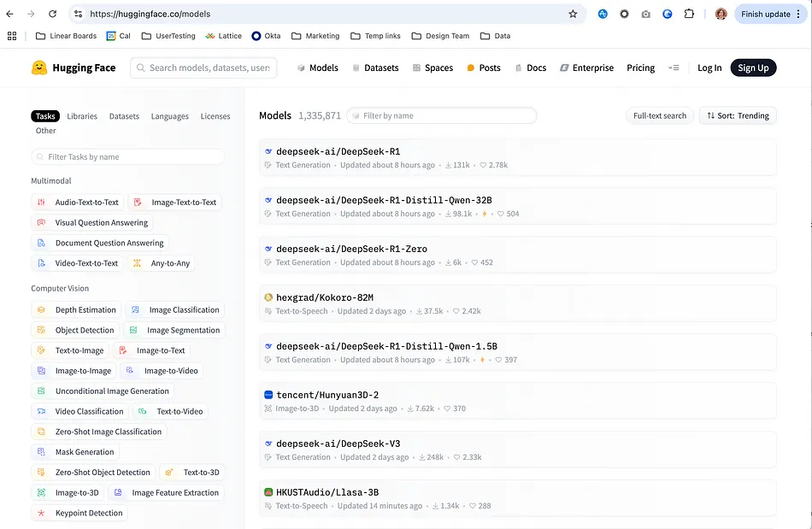Switch to the Licenses filter tab
The height and width of the screenshot is (529, 812).
215,116
